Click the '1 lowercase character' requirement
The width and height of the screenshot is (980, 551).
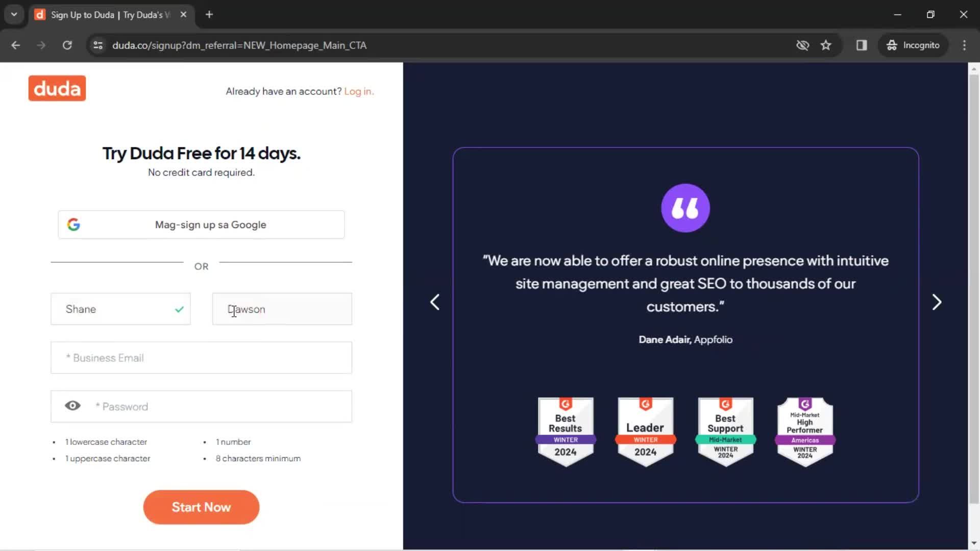click(106, 442)
